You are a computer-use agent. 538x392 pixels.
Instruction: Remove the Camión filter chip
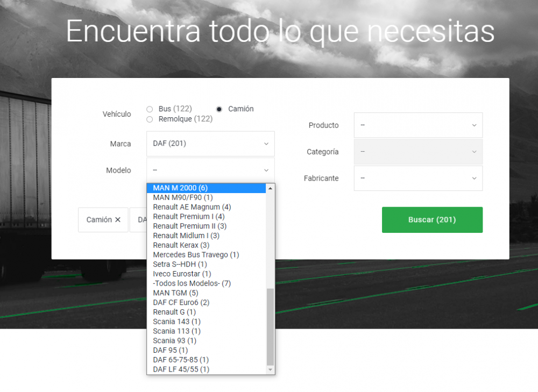(118, 219)
